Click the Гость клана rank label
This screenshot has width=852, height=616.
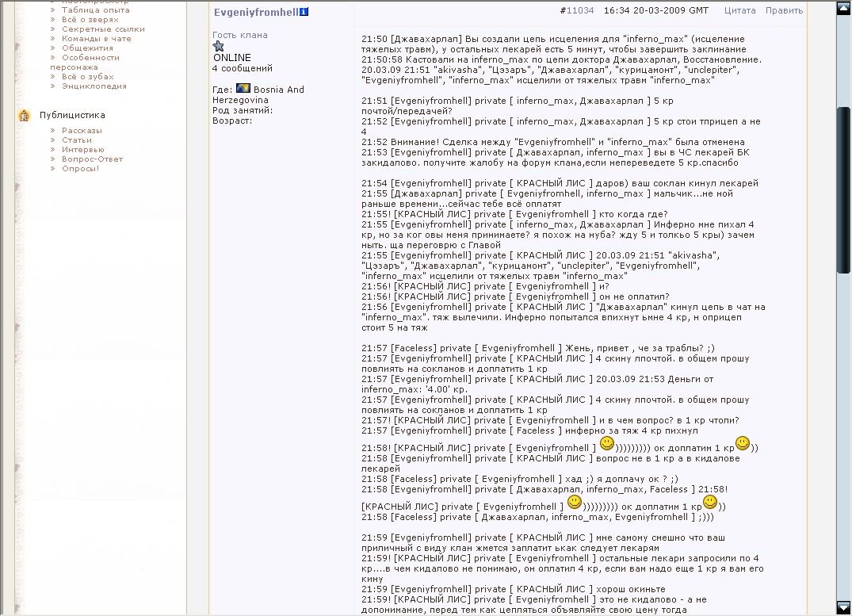tap(239, 35)
